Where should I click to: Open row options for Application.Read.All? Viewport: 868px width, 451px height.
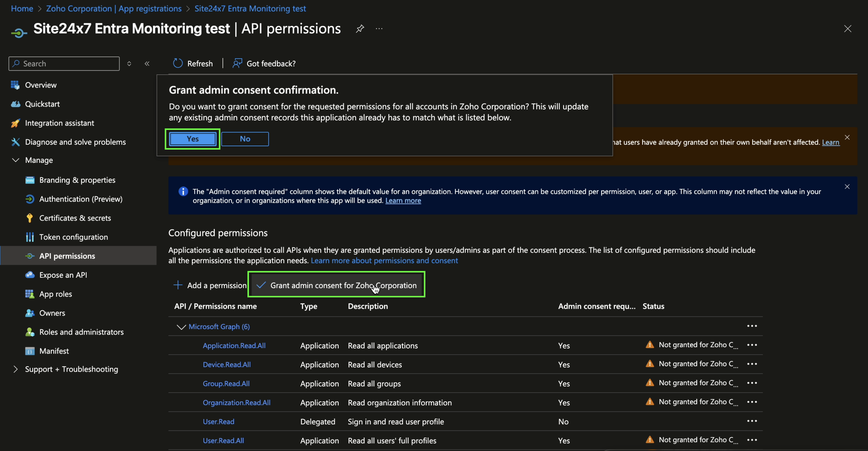click(753, 345)
